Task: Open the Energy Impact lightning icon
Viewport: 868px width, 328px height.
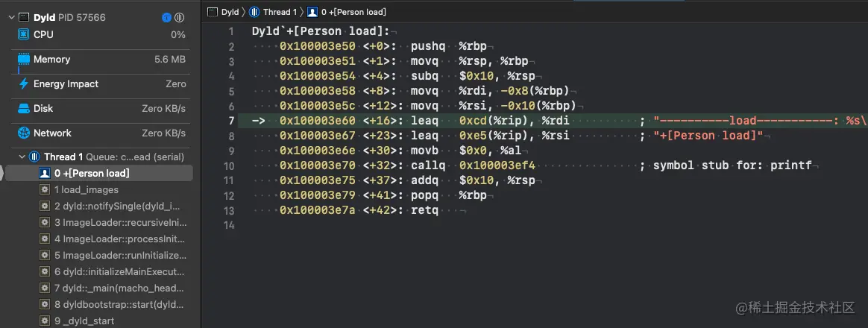Action: click(23, 84)
